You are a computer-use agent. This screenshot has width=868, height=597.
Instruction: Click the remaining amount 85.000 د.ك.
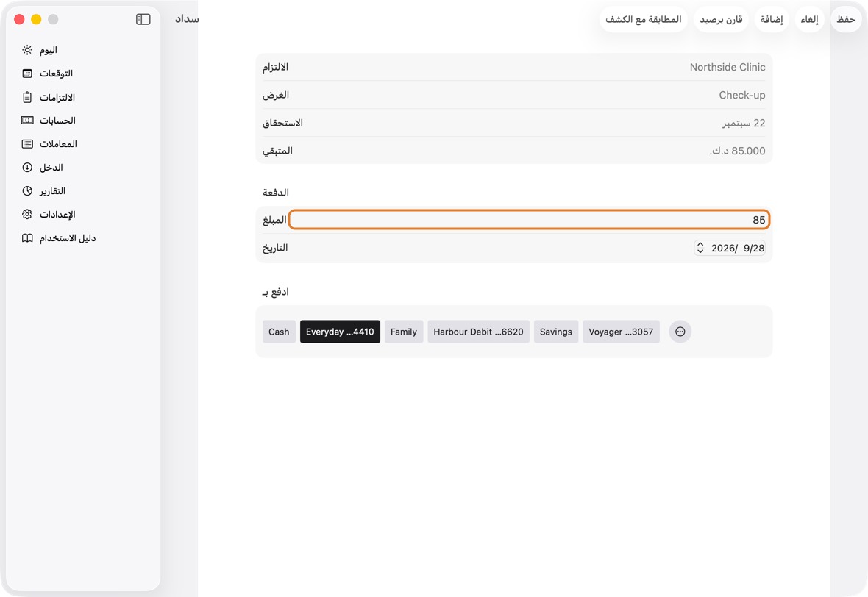pos(737,151)
